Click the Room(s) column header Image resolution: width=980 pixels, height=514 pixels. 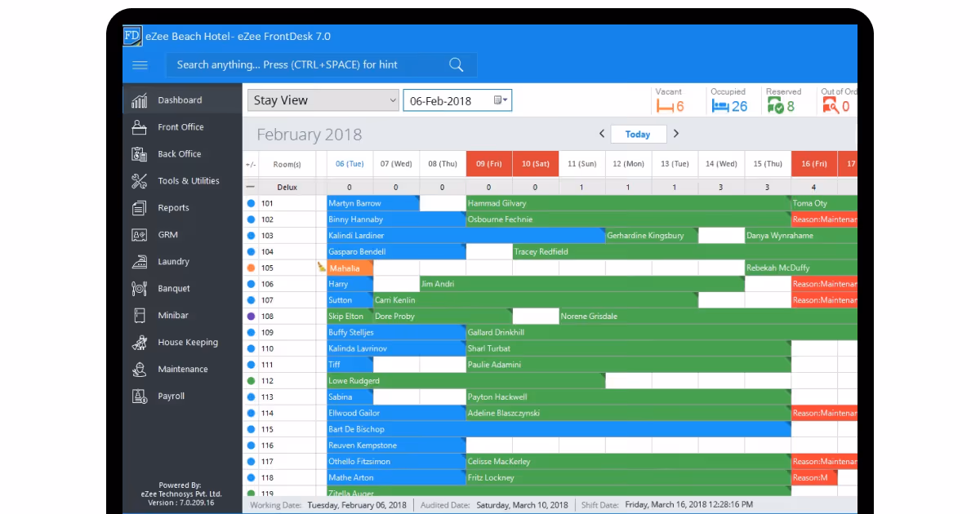click(287, 164)
